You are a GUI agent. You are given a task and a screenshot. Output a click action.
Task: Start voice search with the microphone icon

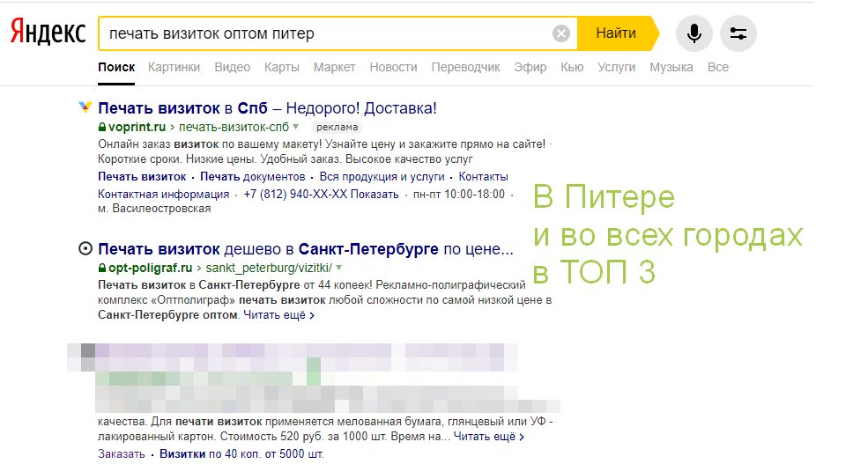(694, 33)
